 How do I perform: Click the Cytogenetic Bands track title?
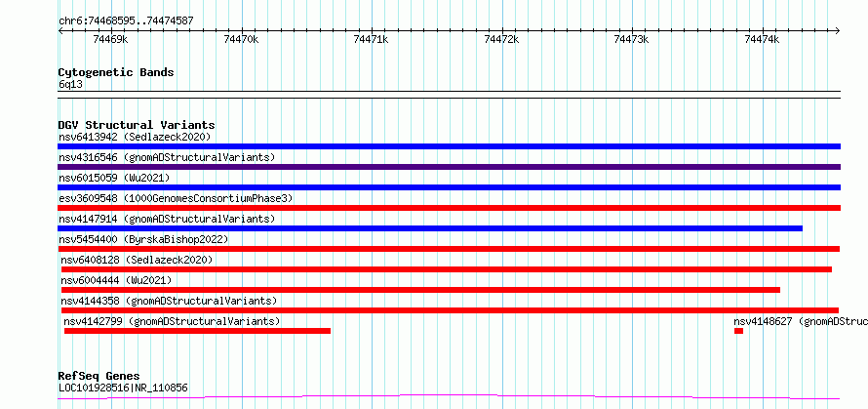116,72
